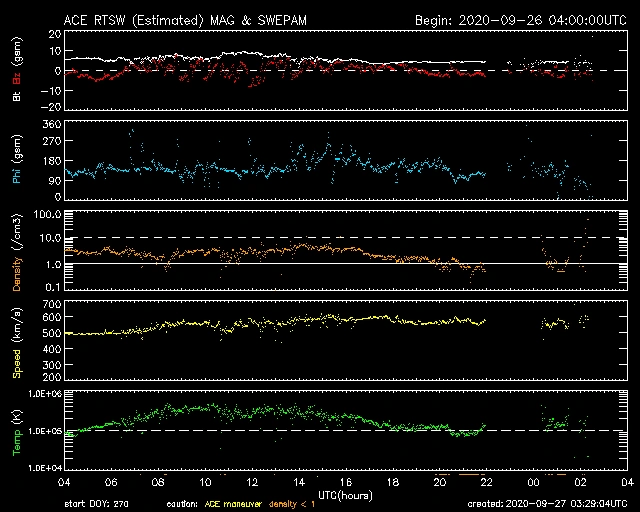The height and width of the screenshot is (512, 640).
Task: Click the '0.1' tick label on the Density panel
Action: click(53, 287)
